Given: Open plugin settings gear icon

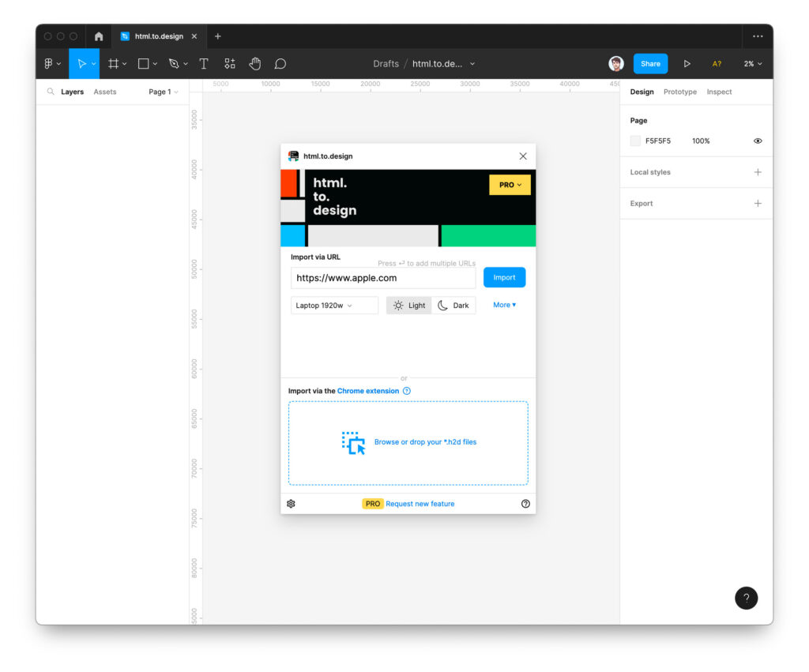Looking at the screenshot, I should click(x=291, y=504).
